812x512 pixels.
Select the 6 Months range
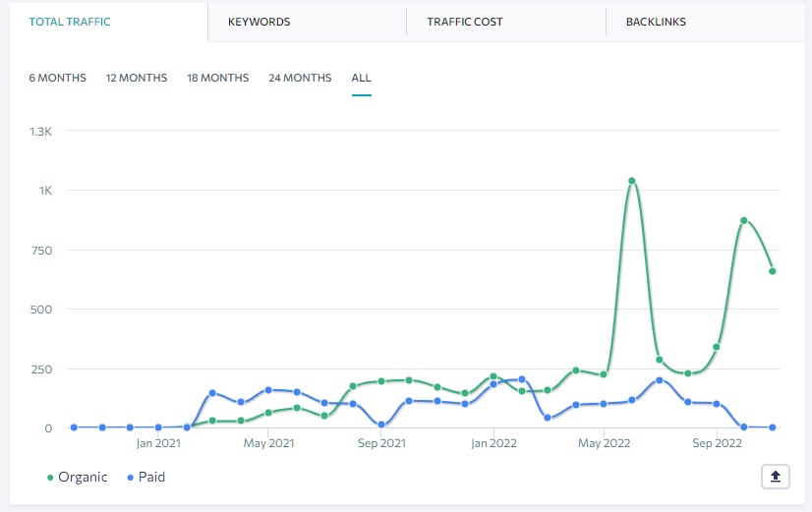click(57, 78)
